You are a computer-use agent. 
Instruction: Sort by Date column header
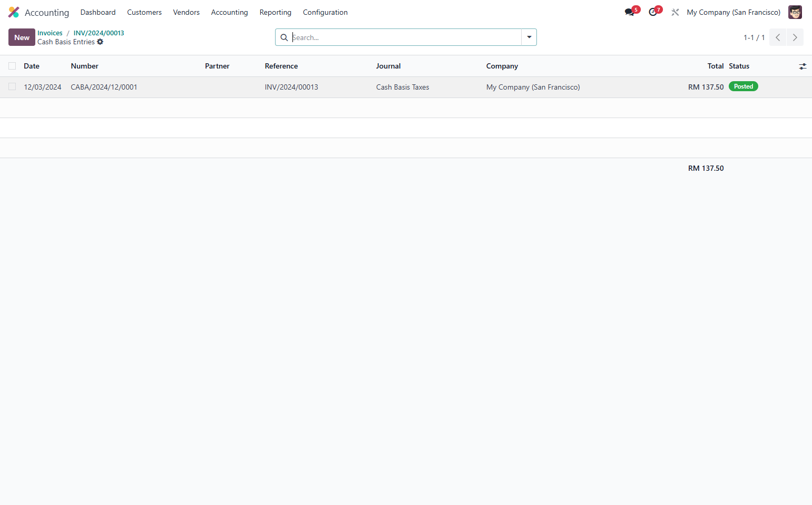[32, 66]
